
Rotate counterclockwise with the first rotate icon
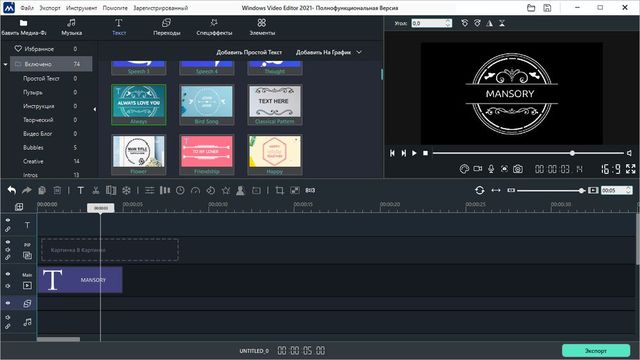[464, 23]
